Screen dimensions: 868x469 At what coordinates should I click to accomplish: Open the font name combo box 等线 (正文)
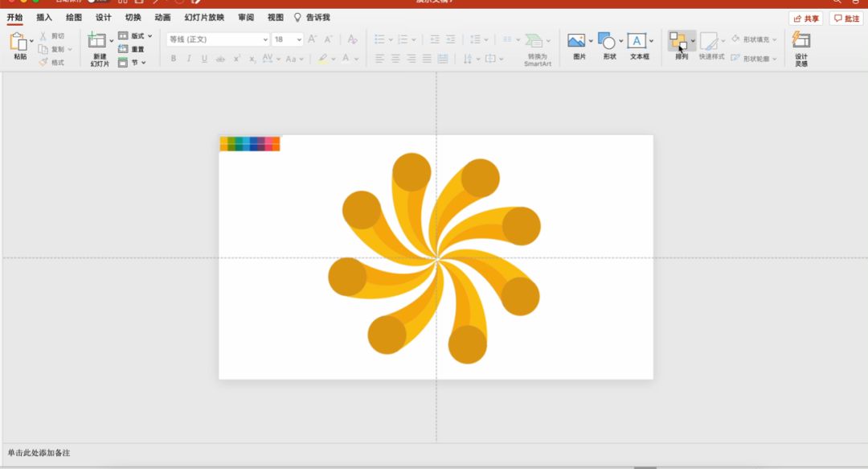[x=218, y=39]
